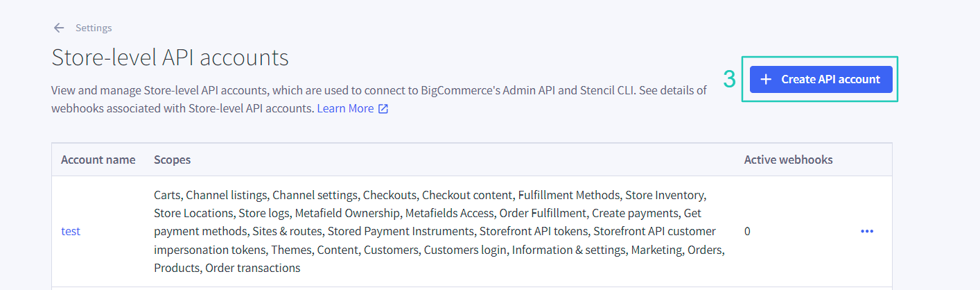Click the plus icon in Create button
The image size is (980, 290).
tap(766, 79)
